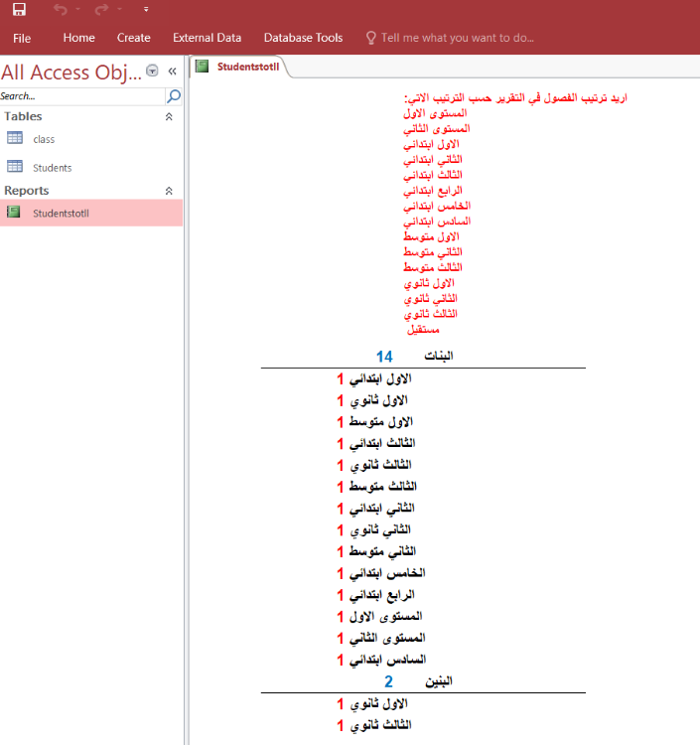Open the All Access Objects navigation menu arrow
Screen dimensions: 700x745
pyautogui.click(x=152, y=71)
